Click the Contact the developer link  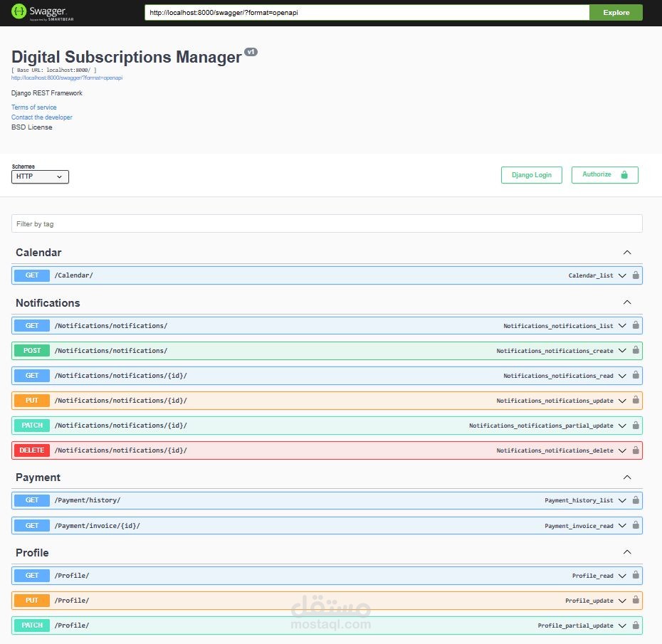click(x=41, y=117)
